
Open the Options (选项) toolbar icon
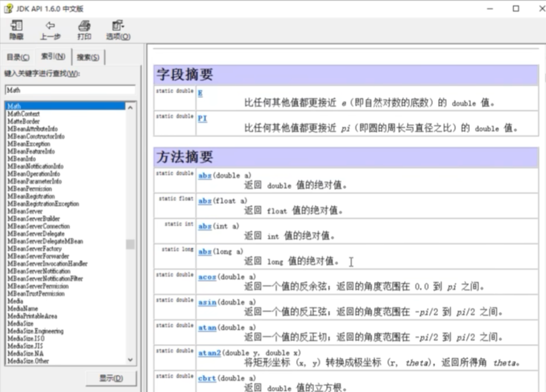119,30
